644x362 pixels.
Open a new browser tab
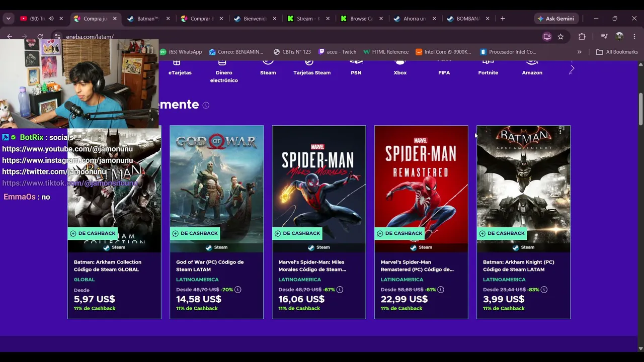pos(503,19)
